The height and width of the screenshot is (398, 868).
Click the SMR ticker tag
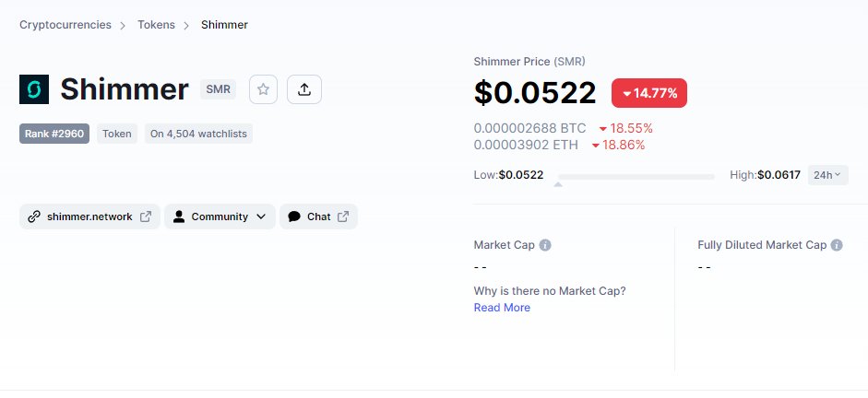(218, 89)
